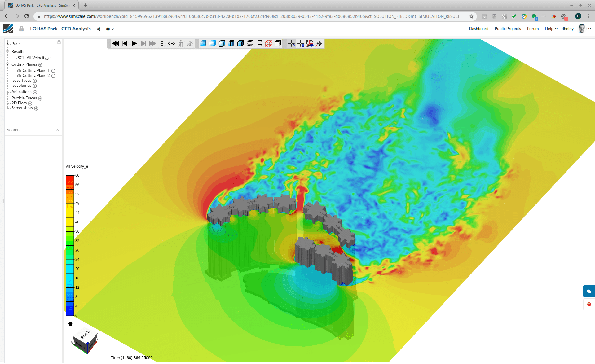
Task: Select SCL: All Velocity_e result
Action: [34, 58]
